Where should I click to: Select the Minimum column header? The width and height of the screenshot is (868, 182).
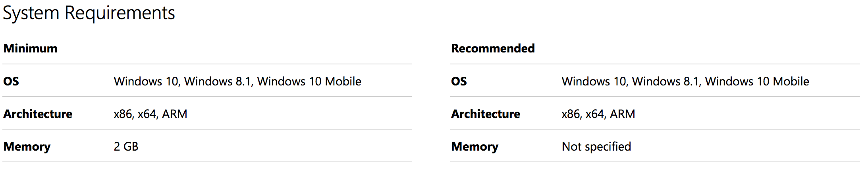(31, 48)
